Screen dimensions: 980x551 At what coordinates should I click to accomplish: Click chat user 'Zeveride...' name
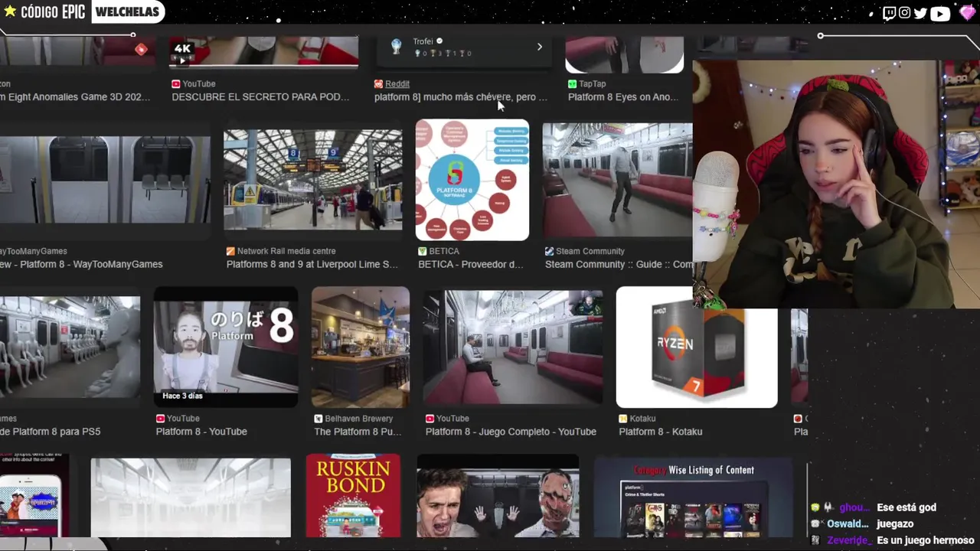pos(848,540)
